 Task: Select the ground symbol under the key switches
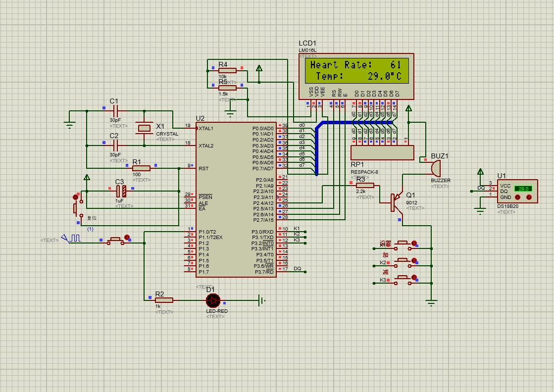coord(431,303)
